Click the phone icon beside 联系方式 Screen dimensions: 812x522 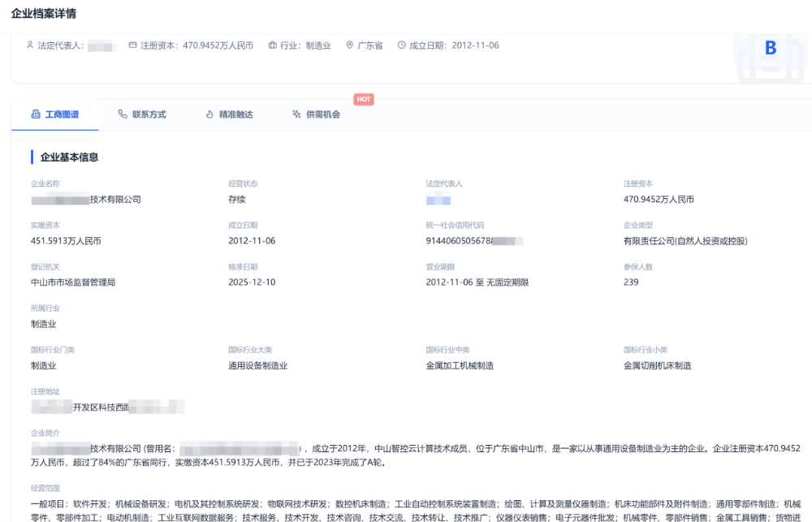123,114
